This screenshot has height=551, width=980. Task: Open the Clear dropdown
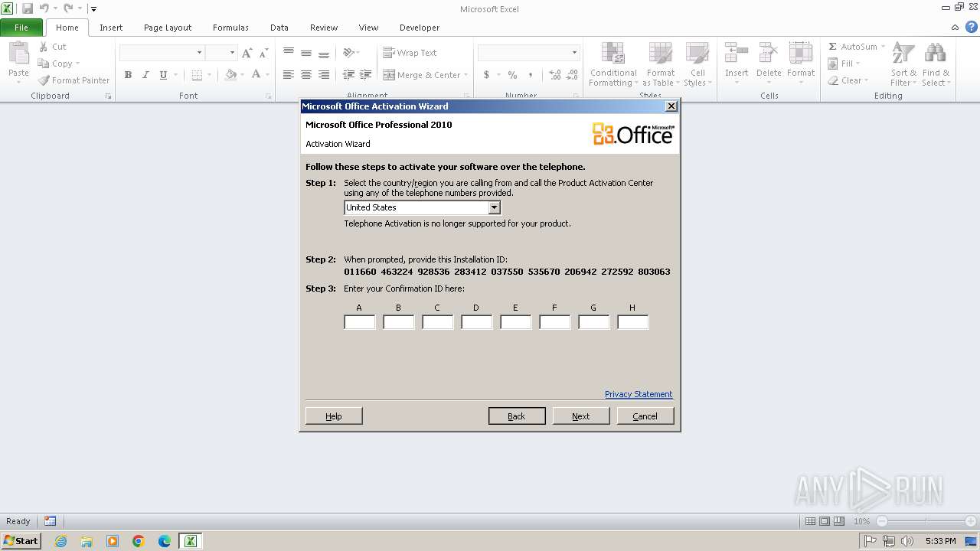click(x=848, y=80)
